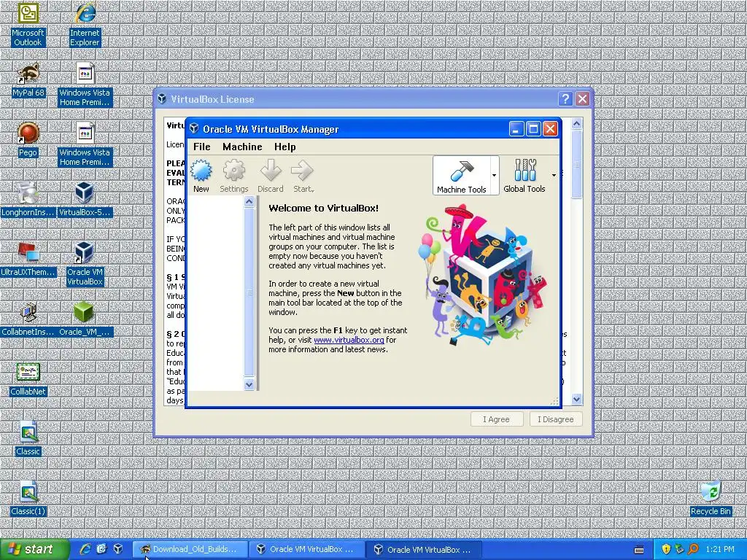Select the Recycle Bin icon
747x560 pixels.
point(711,498)
